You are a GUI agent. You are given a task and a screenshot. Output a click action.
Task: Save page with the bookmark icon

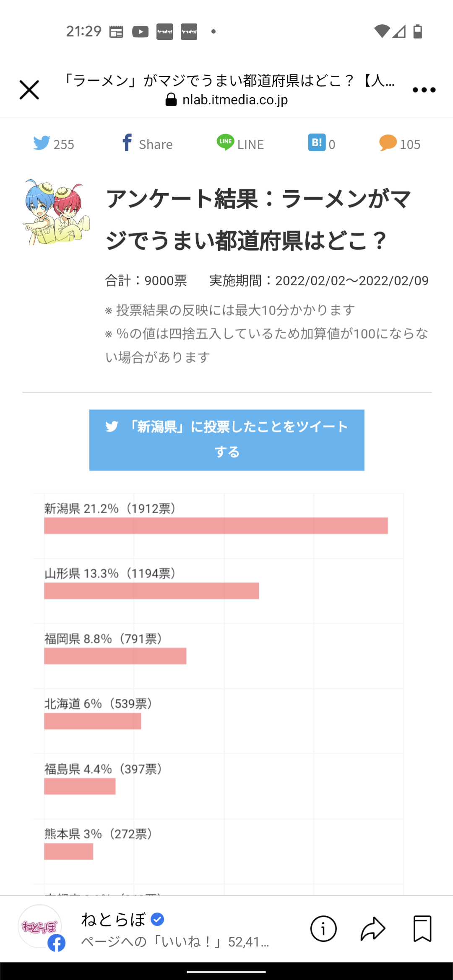[x=422, y=928]
